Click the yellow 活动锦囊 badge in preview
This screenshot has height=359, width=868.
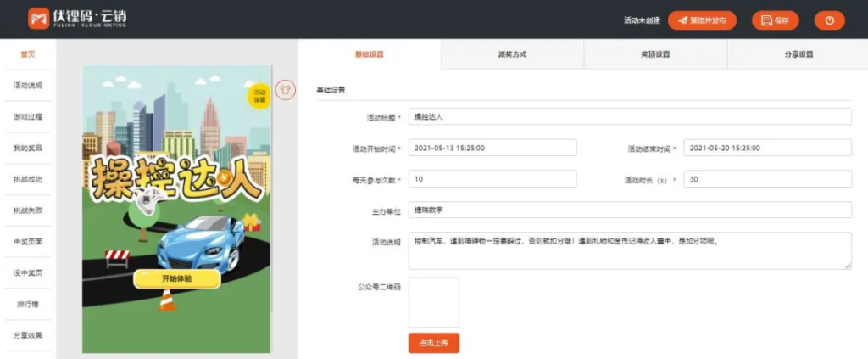click(x=259, y=95)
